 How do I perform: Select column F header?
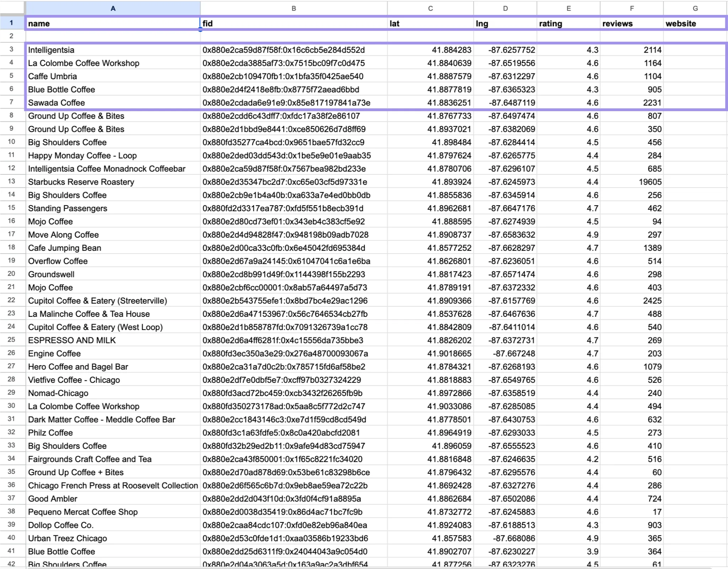click(632, 8)
